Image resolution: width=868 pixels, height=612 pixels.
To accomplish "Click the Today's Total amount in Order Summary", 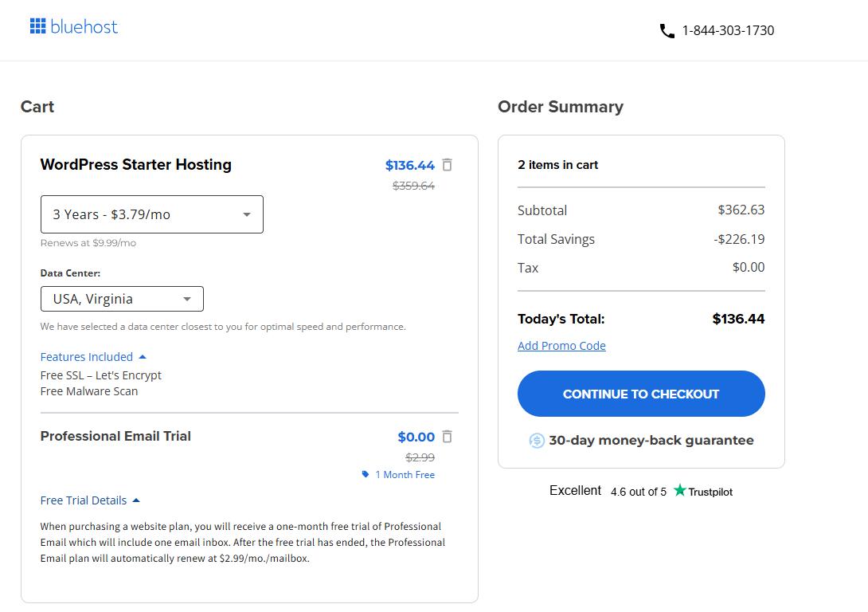I will pyautogui.click(x=738, y=319).
